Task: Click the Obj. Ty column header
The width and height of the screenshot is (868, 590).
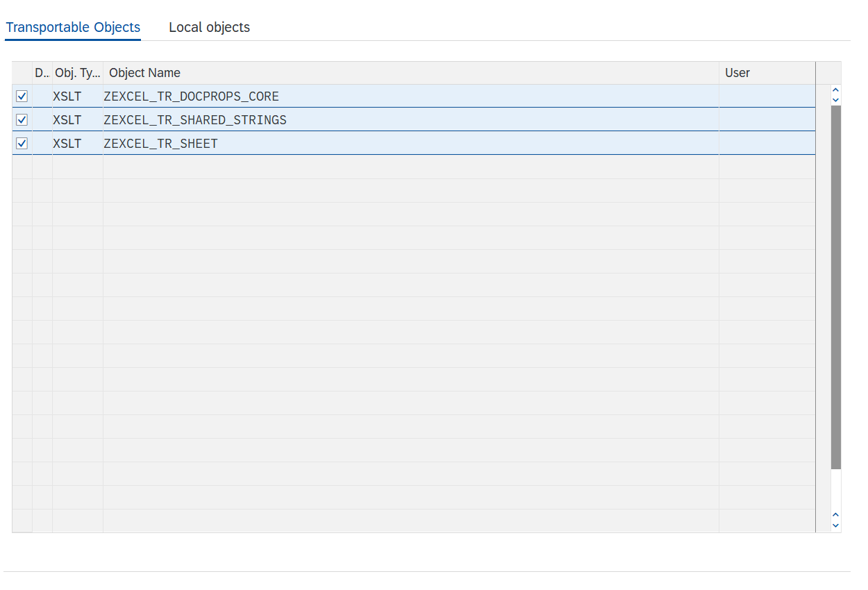Action: (77, 72)
